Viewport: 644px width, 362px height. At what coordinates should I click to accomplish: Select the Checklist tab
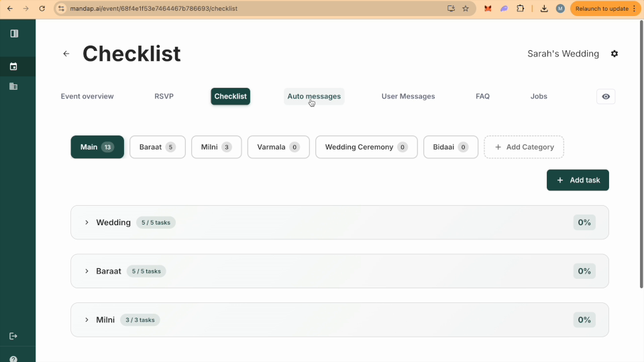[230, 97]
